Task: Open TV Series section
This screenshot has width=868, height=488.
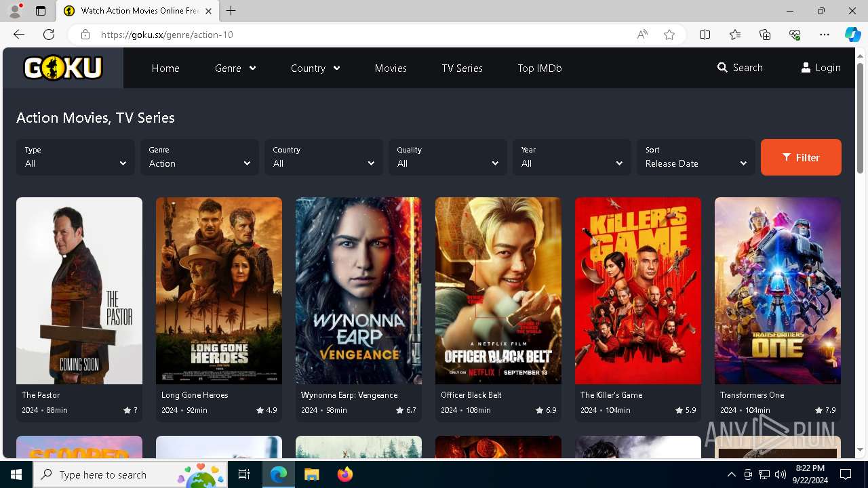Action: (x=462, y=68)
